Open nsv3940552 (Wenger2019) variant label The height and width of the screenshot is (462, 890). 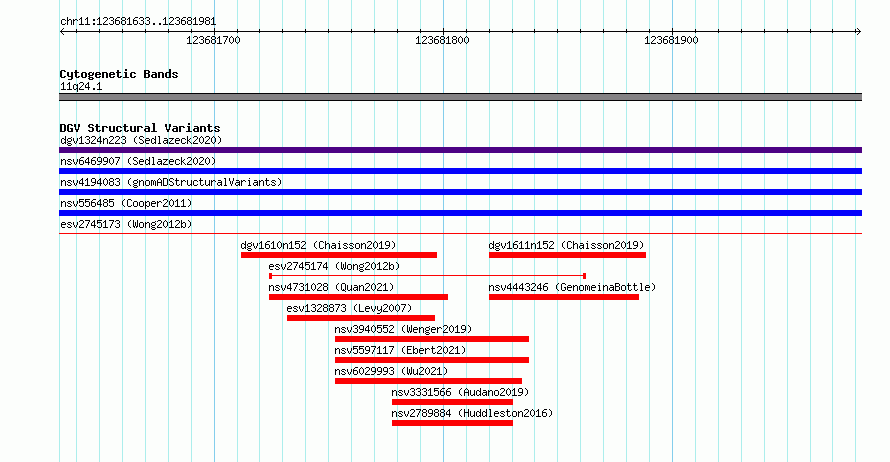click(x=403, y=329)
